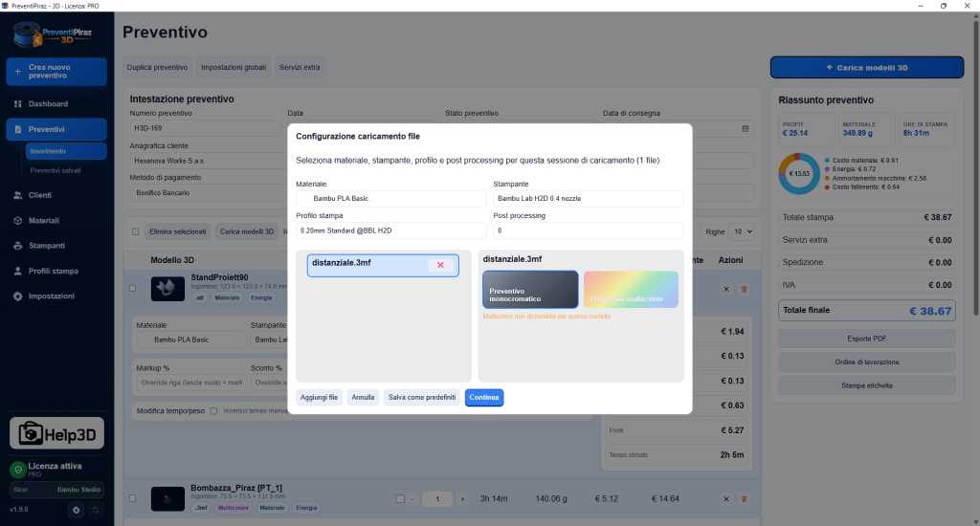Click the Numero preventivo field H3D-169

coord(207,128)
